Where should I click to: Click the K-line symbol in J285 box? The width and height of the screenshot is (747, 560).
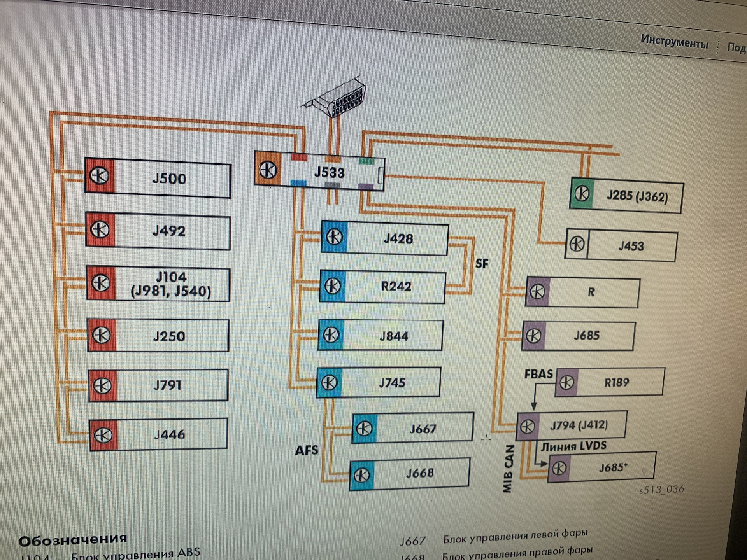(582, 193)
